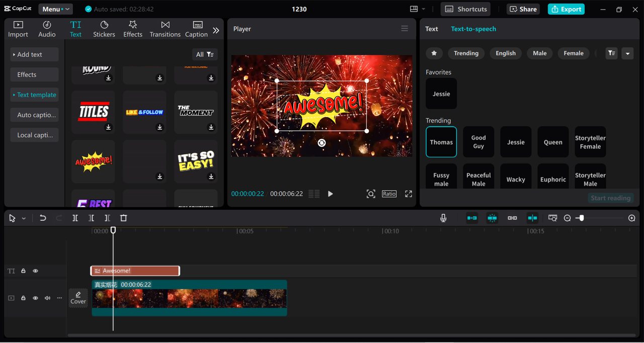Open the full-scale preview zoom icon
This screenshot has height=343, width=644.
[371, 194]
